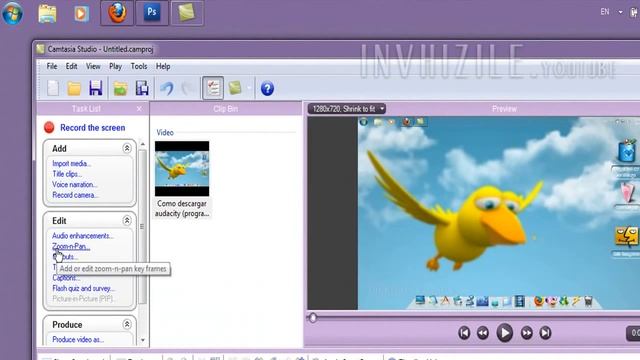640x360 pixels.
Task: Launch Windows Media Player from taskbar
Action: coord(81,13)
